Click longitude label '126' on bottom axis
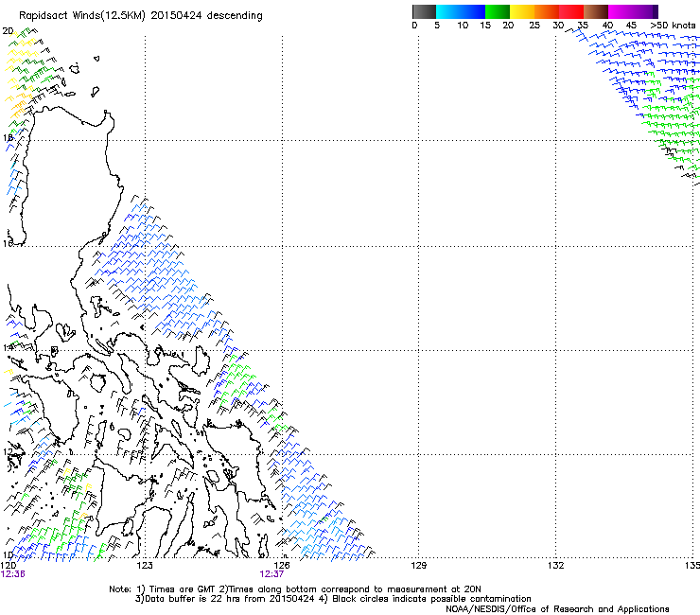700x615 pixels. tap(282, 566)
